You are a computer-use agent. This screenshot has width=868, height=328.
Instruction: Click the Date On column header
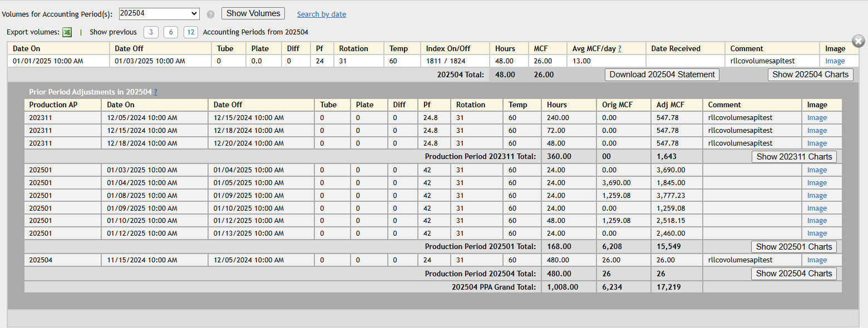point(27,48)
